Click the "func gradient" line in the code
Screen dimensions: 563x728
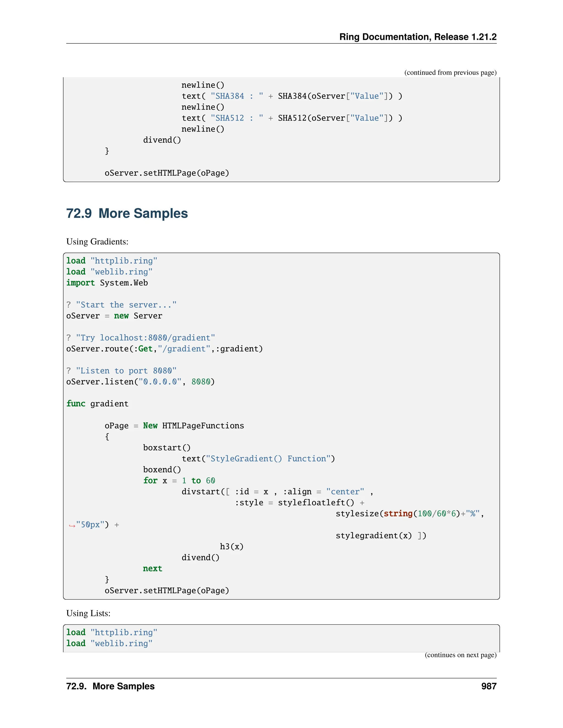97,404
